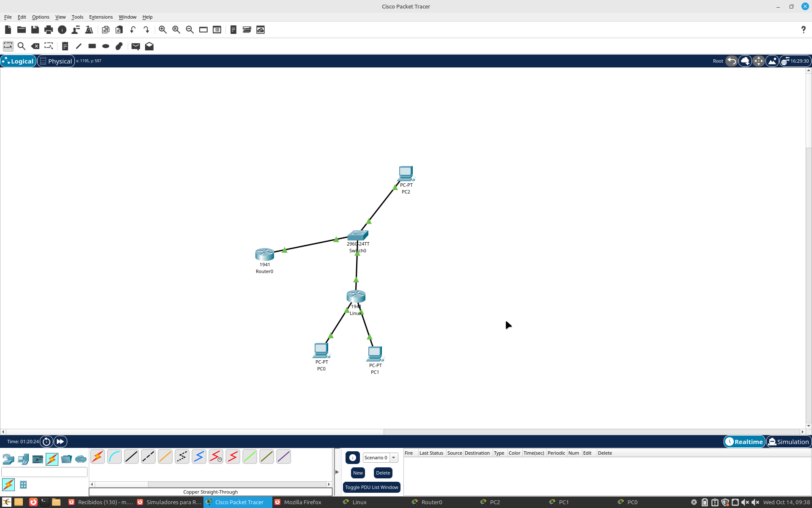Switch to Simulation mode
This screenshot has height=508, width=812.
789,442
